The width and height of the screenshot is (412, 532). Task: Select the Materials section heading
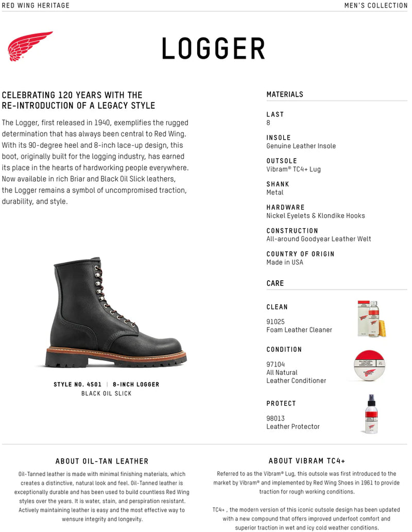pos(285,94)
